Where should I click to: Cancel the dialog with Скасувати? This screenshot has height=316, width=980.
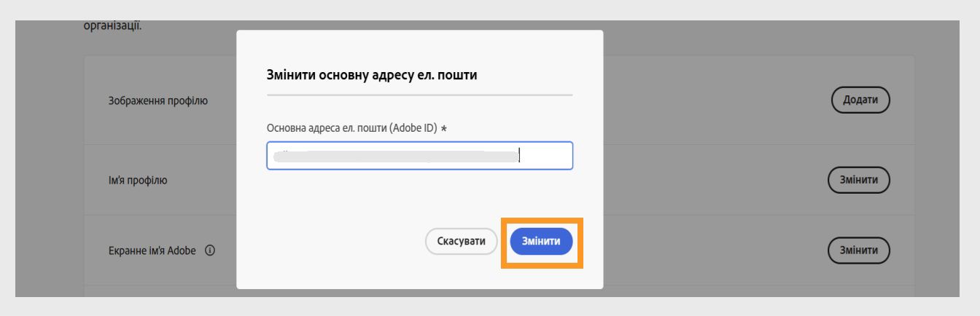tap(461, 241)
